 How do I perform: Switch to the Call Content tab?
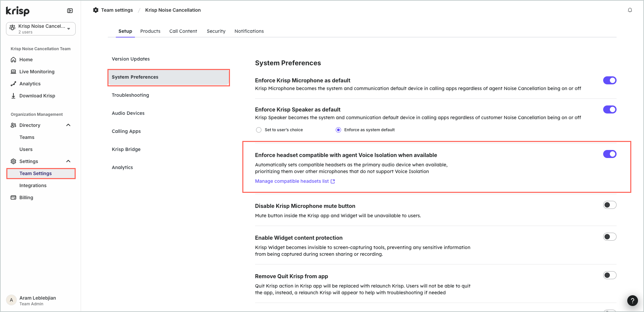(x=183, y=31)
